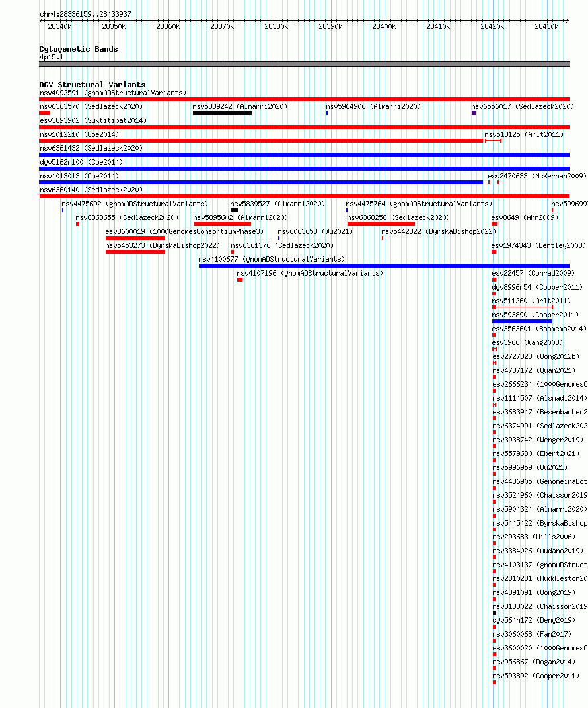Select nsv293683 Mills2006 label
The width and height of the screenshot is (588, 708).
(x=534, y=537)
